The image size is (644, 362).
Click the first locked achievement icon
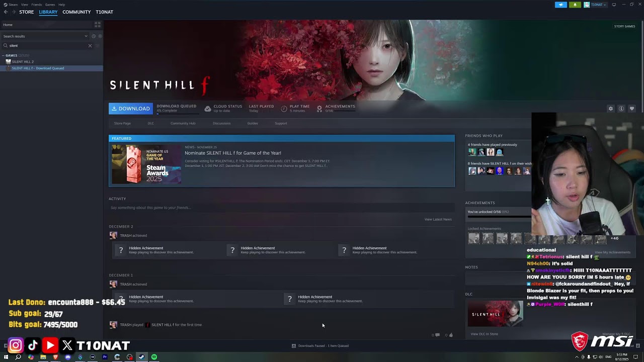coord(474,239)
